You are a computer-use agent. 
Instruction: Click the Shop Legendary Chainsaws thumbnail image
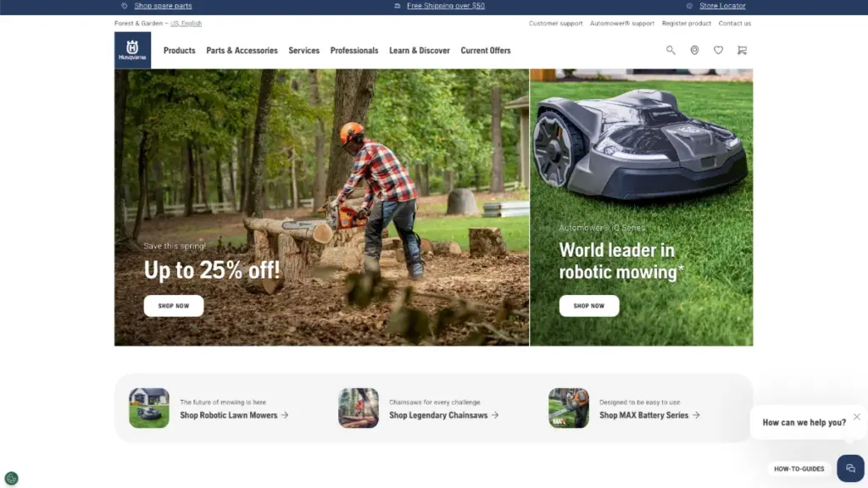[x=359, y=408]
